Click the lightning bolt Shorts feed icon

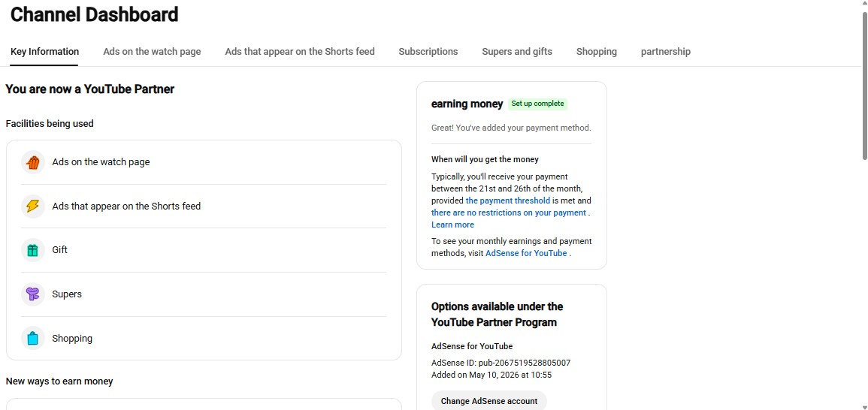tap(32, 206)
